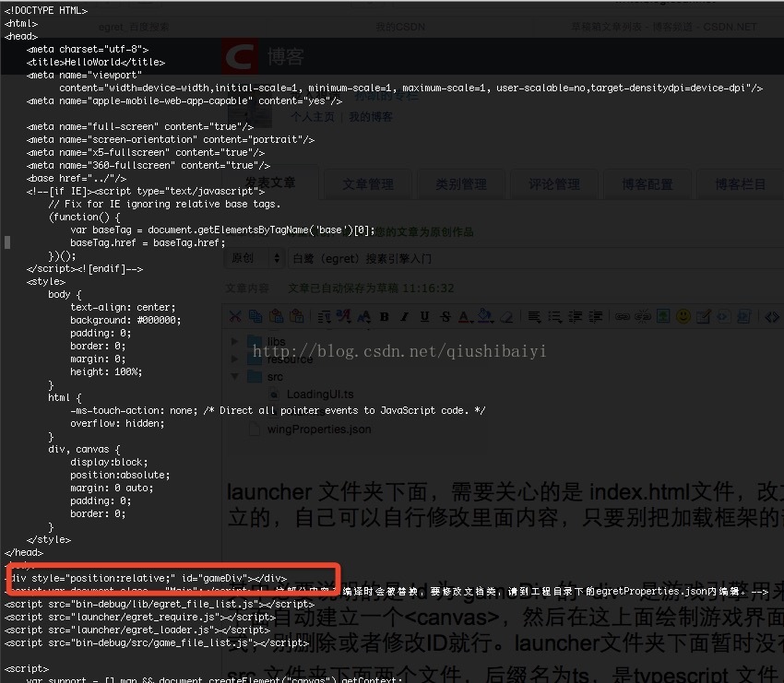Open the text color picker
Screen dimensions: 784x683
coord(465,316)
